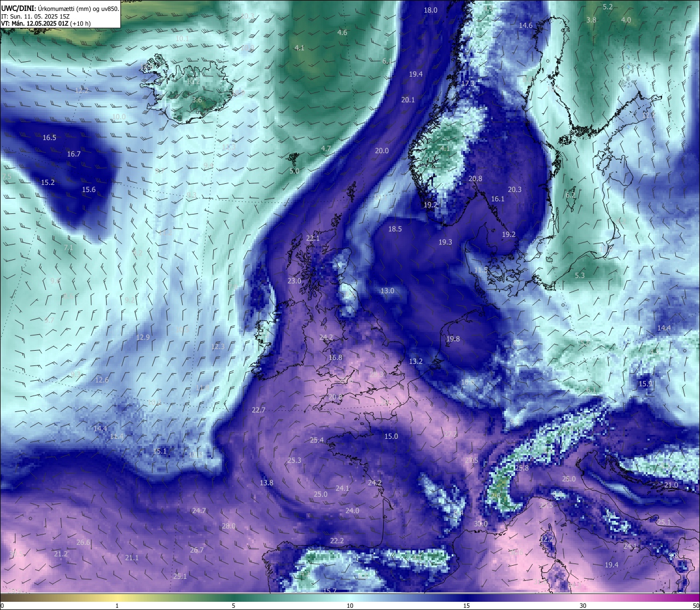Click the '15' label under the colour bar
Viewport: 700px width, 610px height.
tap(466, 605)
